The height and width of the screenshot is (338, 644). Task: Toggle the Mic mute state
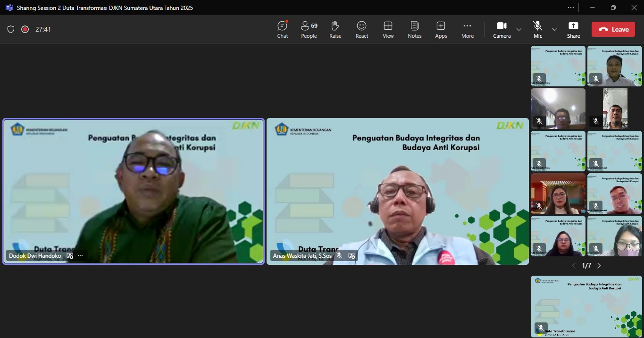537,29
